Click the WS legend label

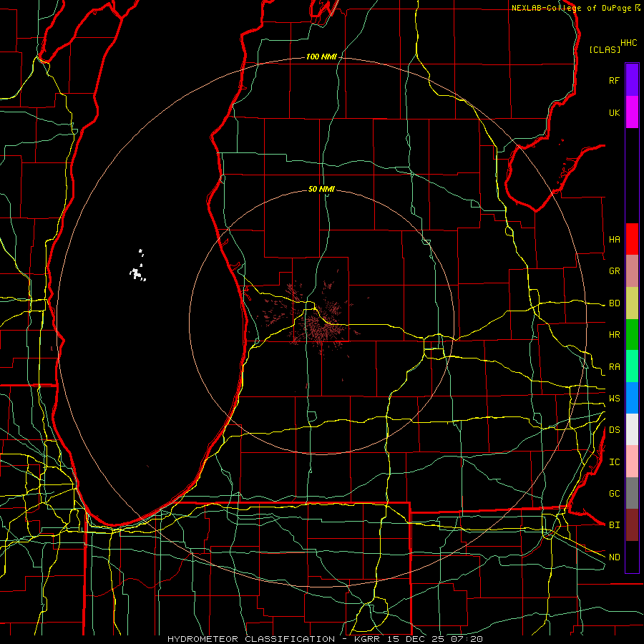[614, 399]
